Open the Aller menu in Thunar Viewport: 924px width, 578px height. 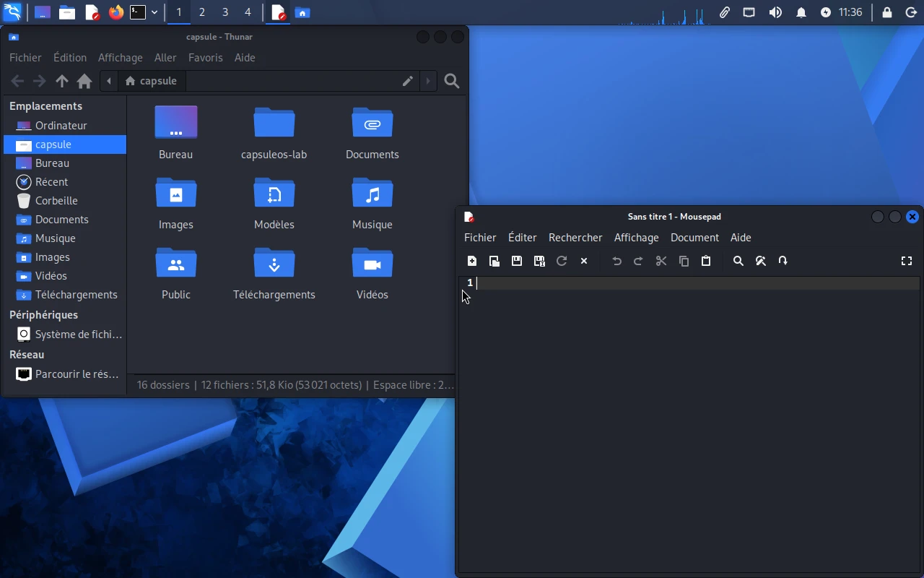click(165, 58)
